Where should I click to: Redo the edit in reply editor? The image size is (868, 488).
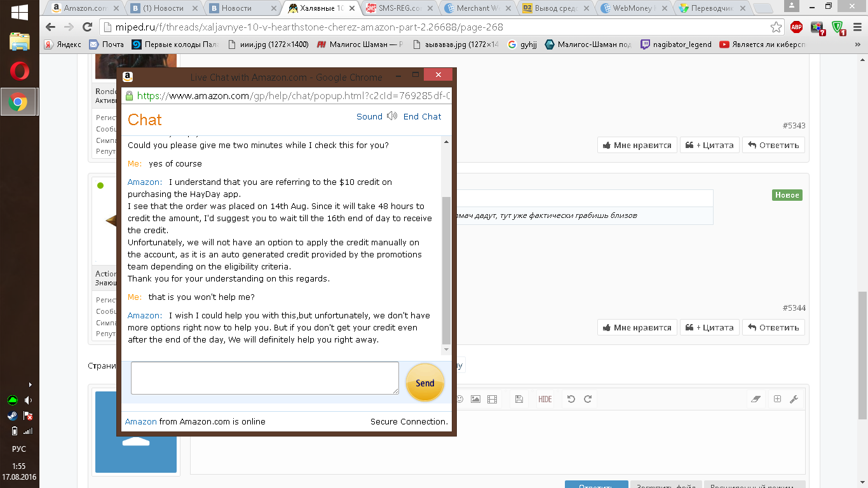point(588,399)
